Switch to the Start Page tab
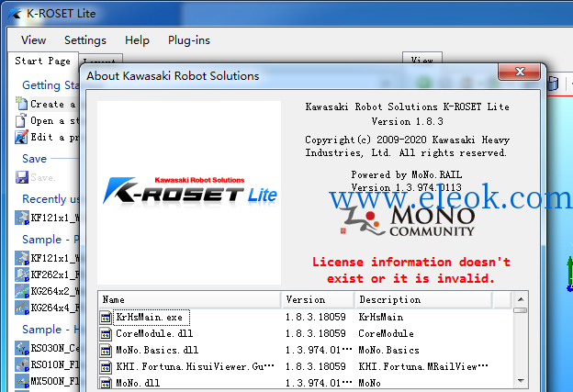 click(x=43, y=61)
